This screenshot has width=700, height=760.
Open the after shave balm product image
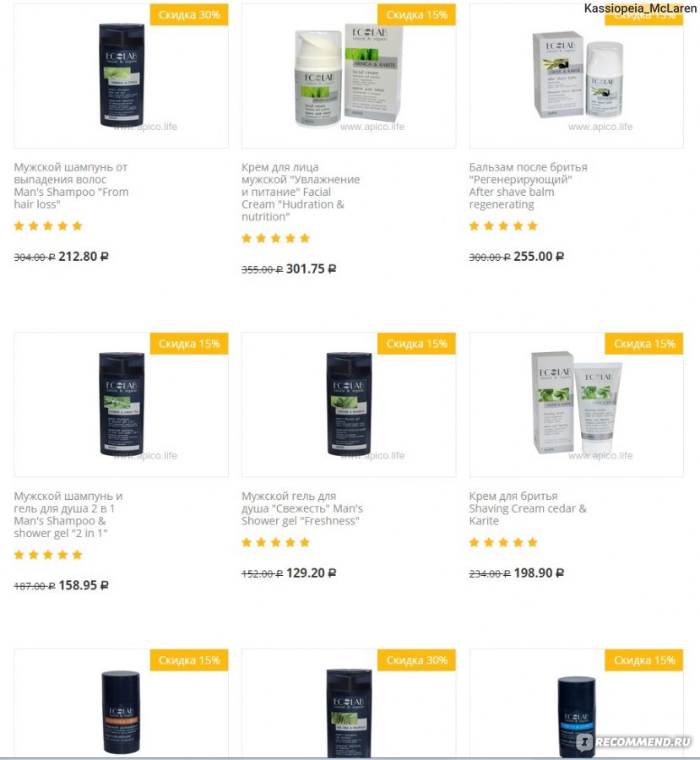[577, 76]
